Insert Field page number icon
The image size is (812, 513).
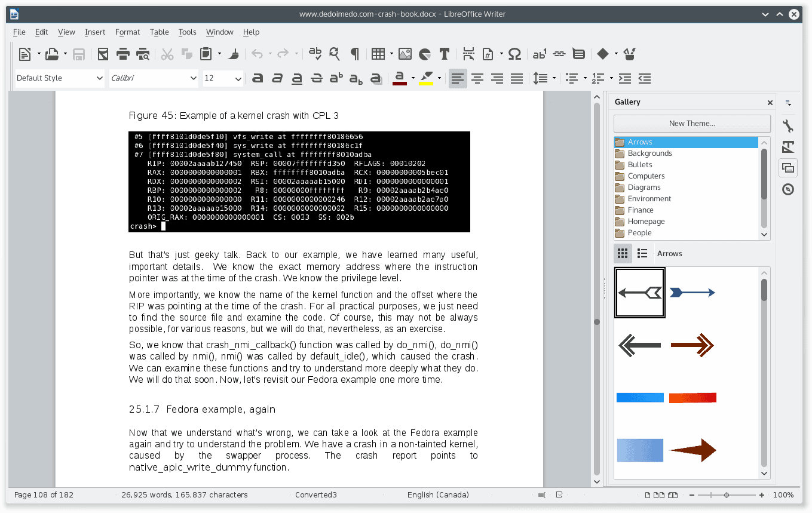click(x=488, y=54)
